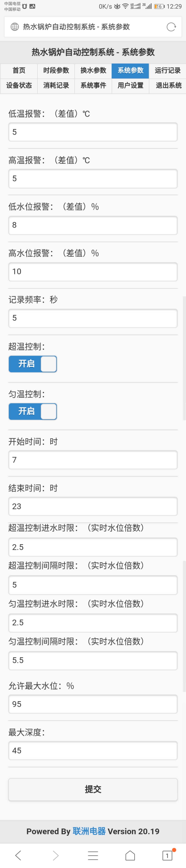Screen dimensions: 186x868
Task: Select the 运行记录 tab
Action: point(167,71)
